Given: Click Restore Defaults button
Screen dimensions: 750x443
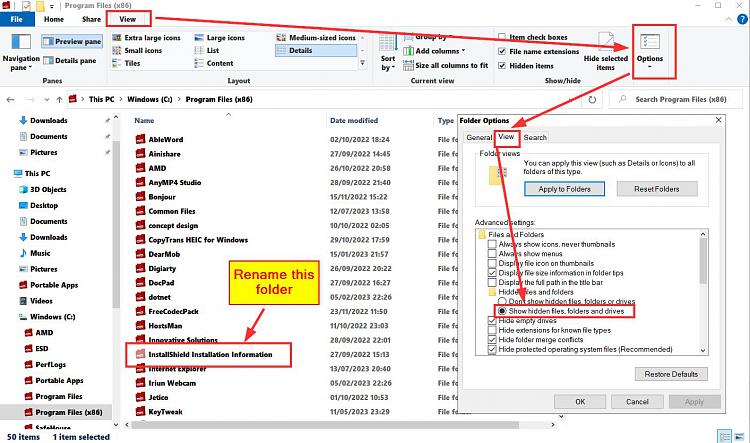Looking at the screenshot, I should [x=671, y=374].
